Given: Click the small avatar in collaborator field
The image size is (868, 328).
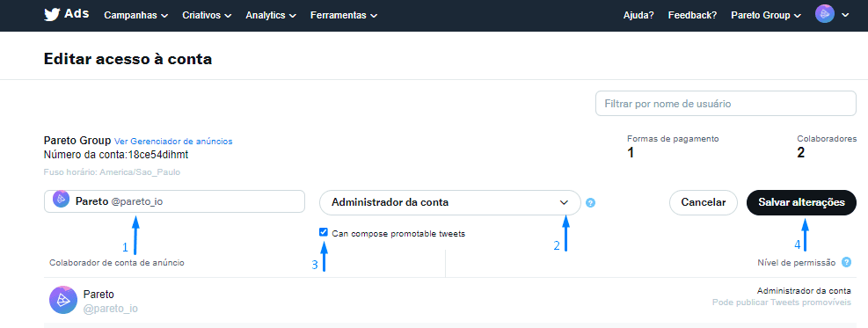Looking at the screenshot, I should [61, 199].
